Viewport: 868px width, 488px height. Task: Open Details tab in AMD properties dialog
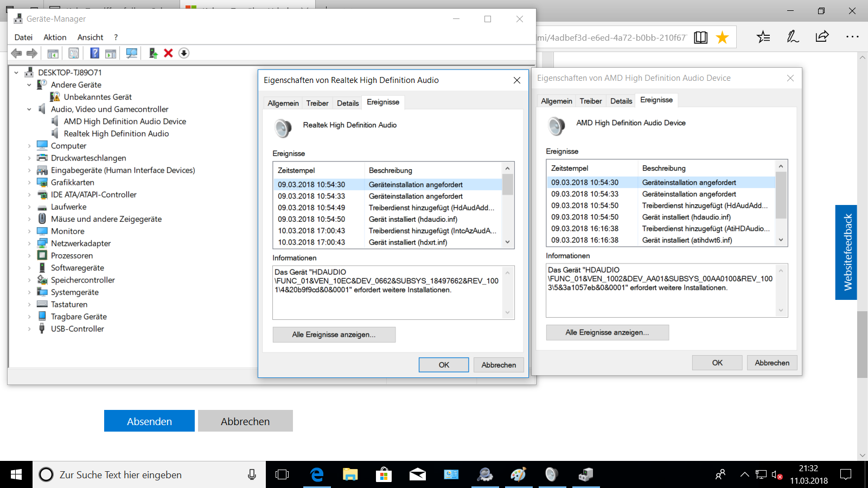click(x=621, y=101)
